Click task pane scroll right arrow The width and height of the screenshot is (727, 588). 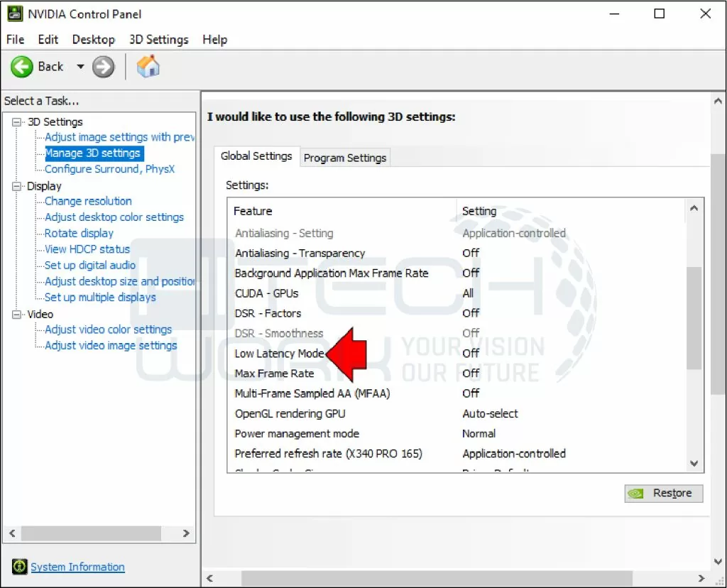186,533
